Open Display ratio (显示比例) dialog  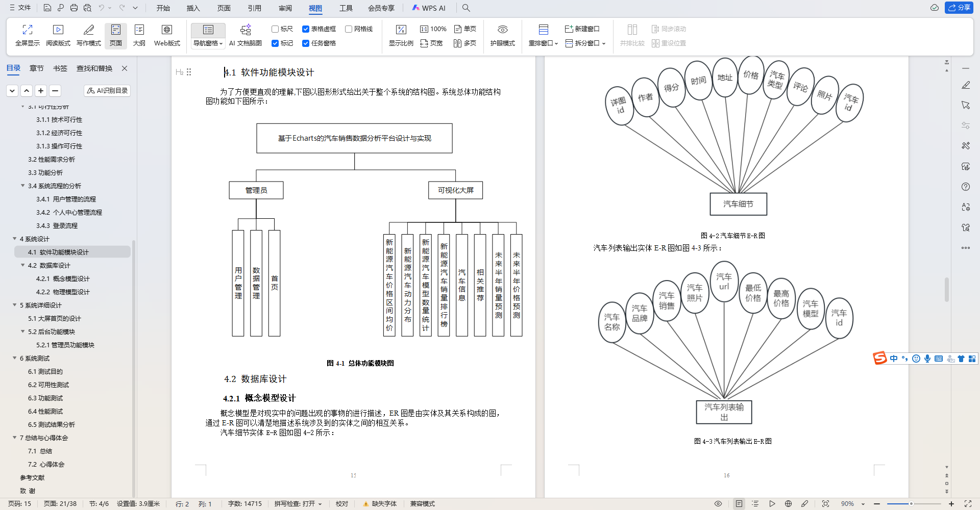(x=401, y=36)
